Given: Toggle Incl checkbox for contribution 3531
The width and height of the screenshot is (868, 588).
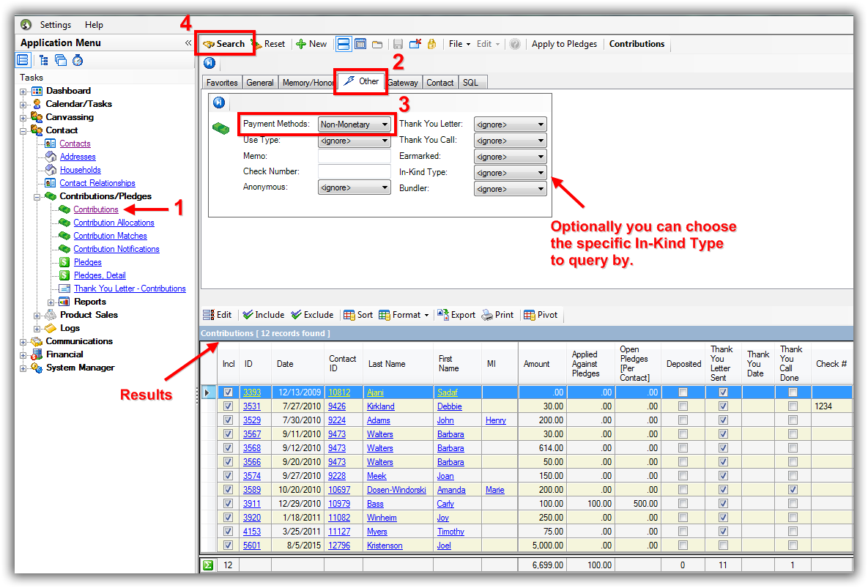Looking at the screenshot, I should [228, 406].
